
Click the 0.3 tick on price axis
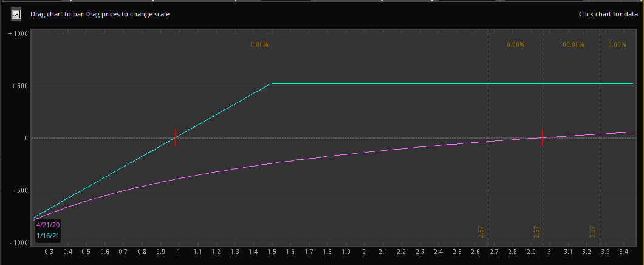pyautogui.click(x=49, y=251)
